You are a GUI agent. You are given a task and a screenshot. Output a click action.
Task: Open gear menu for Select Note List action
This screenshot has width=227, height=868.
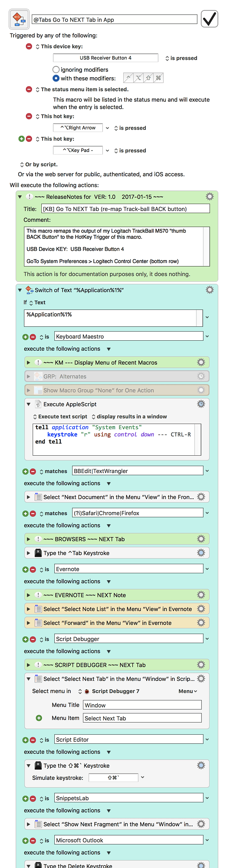(x=201, y=609)
